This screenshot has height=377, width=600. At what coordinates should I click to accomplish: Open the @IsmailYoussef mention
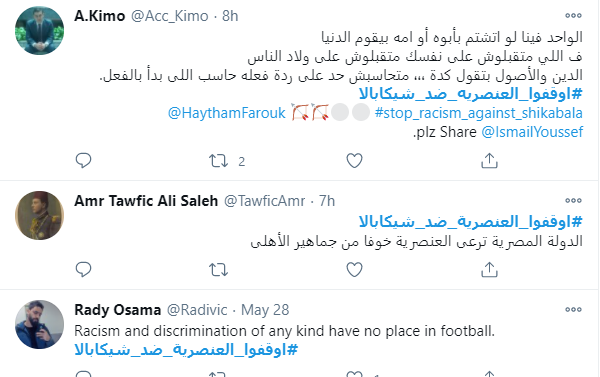[532, 132]
